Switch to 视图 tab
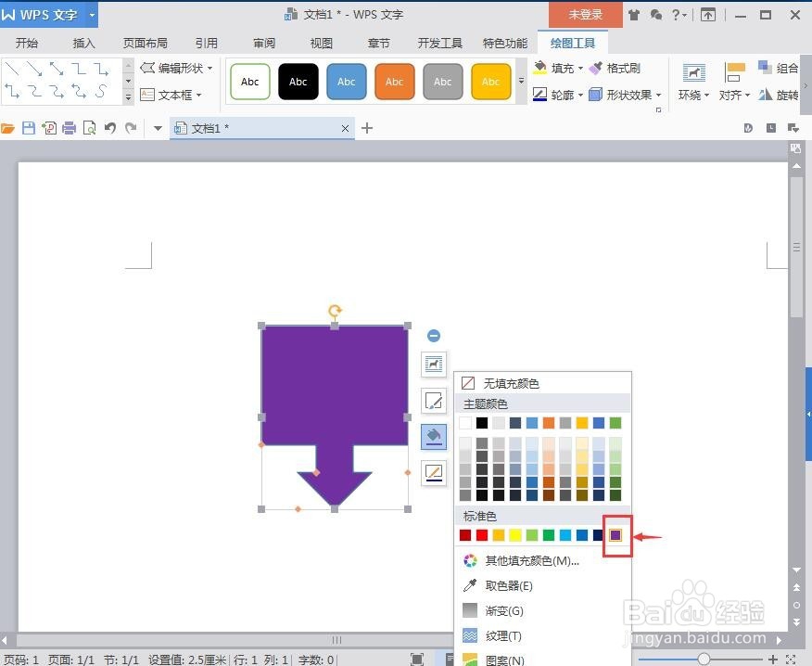 (x=321, y=43)
